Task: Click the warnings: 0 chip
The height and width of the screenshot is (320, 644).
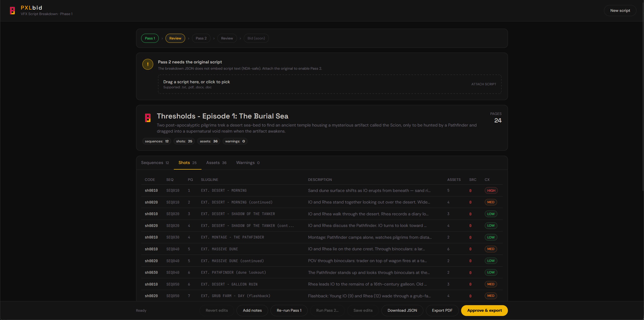Action: point(235,141)
